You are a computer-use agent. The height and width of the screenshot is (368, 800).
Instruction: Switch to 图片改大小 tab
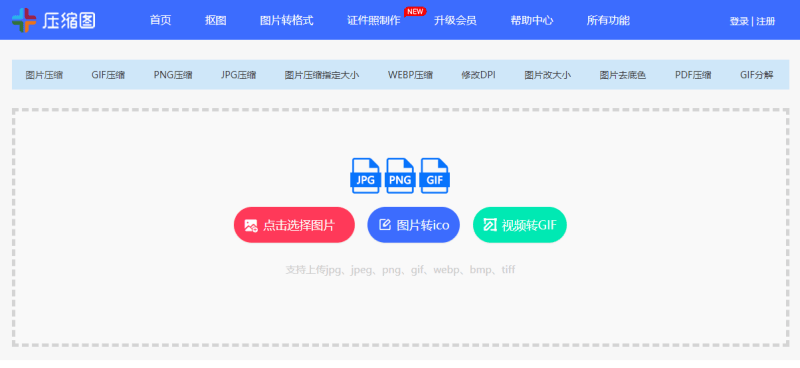[547, 75]
